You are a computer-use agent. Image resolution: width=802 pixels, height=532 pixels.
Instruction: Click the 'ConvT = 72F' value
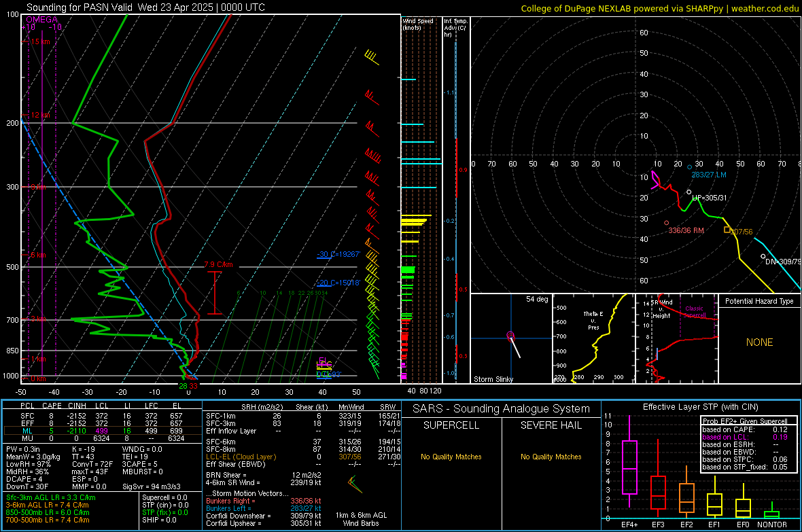pyautogui.click(x=92, y=464)
